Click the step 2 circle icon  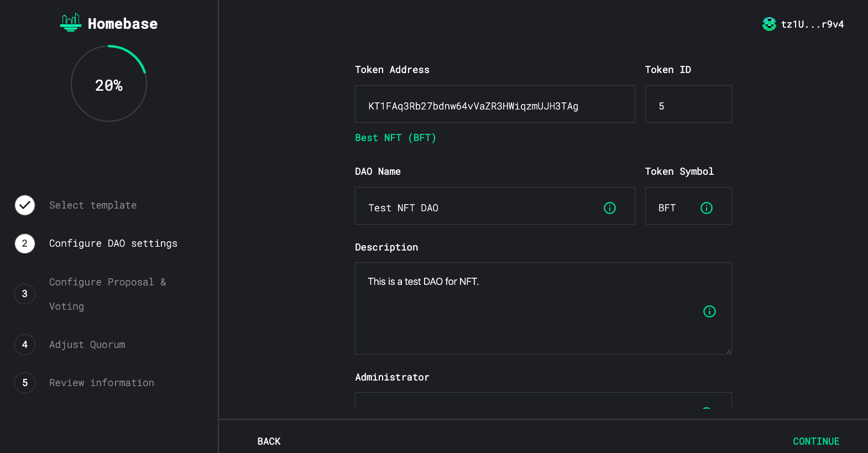point(25,243)
